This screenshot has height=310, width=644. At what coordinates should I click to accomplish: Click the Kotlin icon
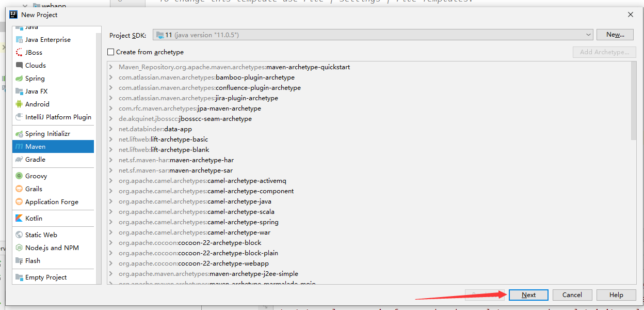tap(19, 219)
